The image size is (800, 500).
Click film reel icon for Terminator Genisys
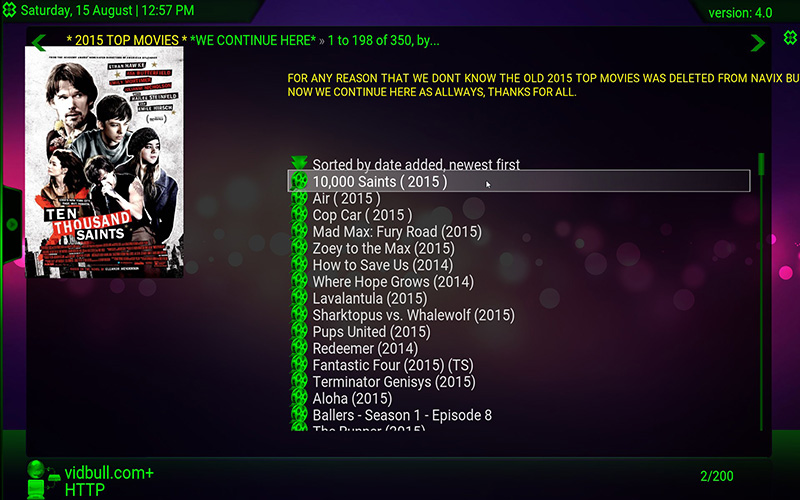point(298,382)
